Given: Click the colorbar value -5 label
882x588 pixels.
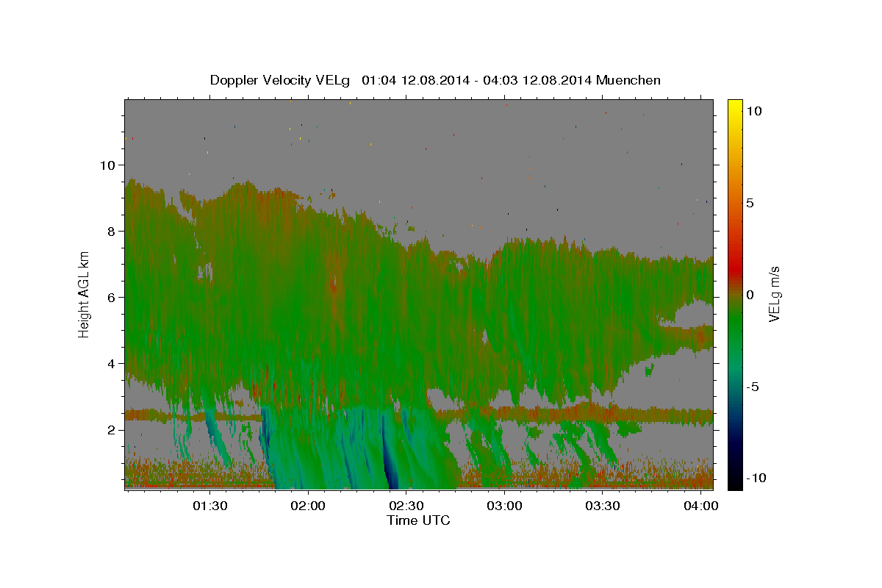Looking at the screenshot, I should click(753, 387).
